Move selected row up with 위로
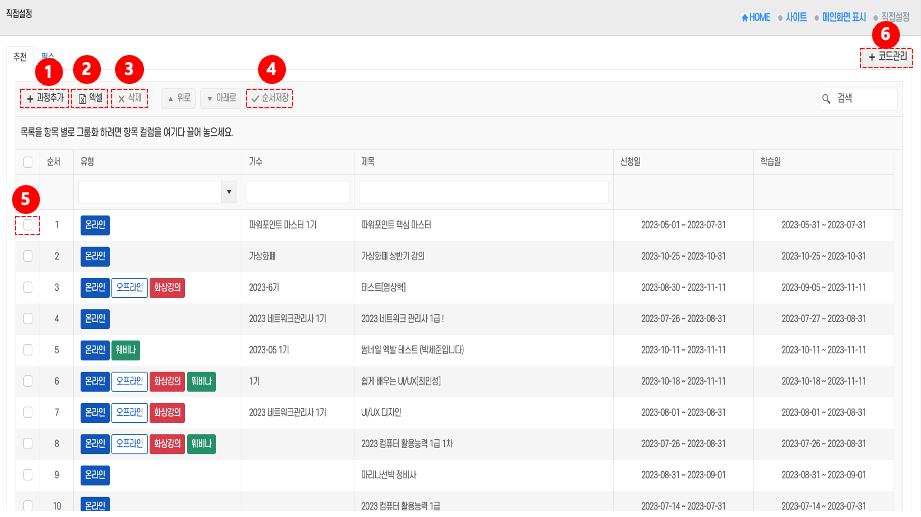The width and height of the screenshot is (921, 517). point(176,98)
